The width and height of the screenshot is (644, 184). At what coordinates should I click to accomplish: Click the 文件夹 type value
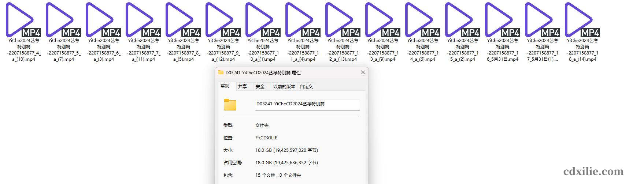262,125
